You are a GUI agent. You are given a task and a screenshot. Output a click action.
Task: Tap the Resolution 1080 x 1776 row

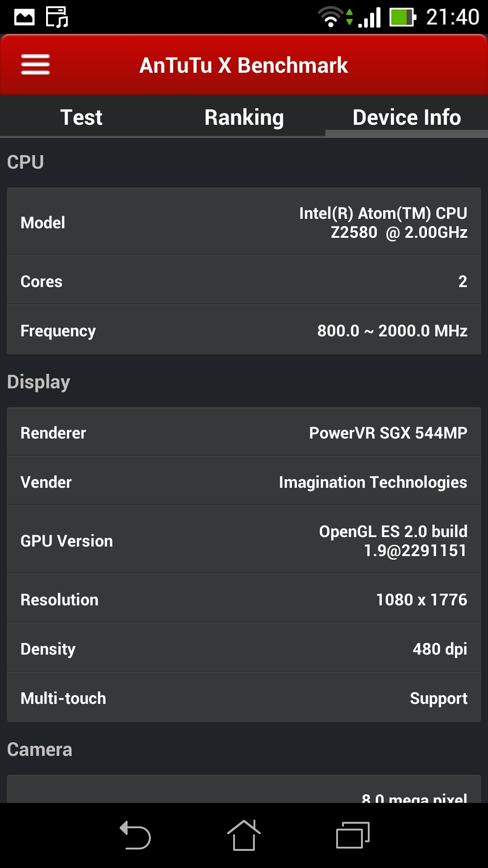pos(244,599)
